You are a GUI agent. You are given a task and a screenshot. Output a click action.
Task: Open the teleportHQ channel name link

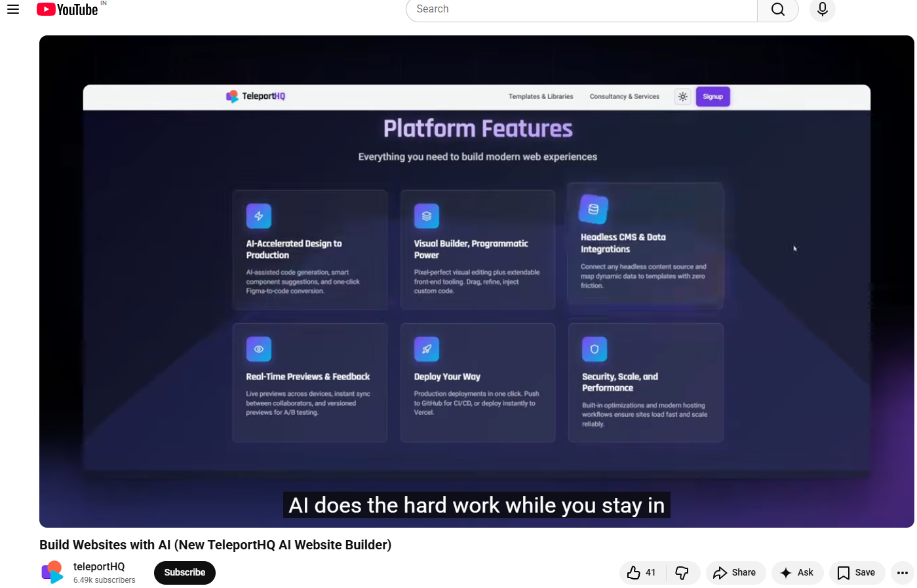pyautogui.click(x=99, y=566)
